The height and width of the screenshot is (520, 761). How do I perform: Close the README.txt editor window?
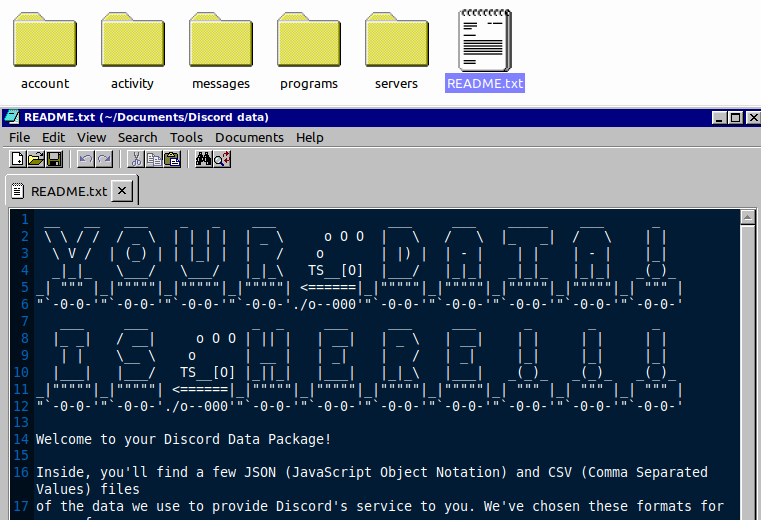tap(753, 117)
